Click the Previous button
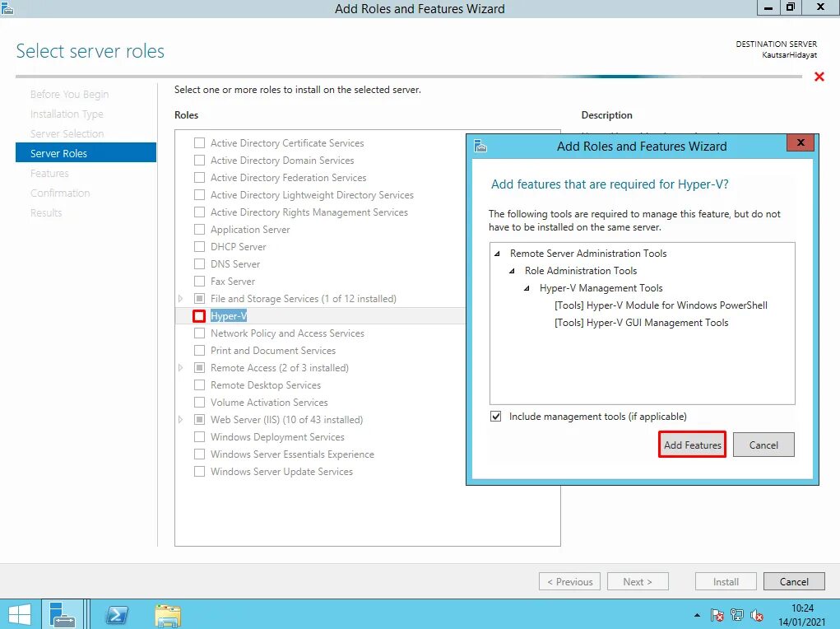840x629 pixels. pos(569,581)
